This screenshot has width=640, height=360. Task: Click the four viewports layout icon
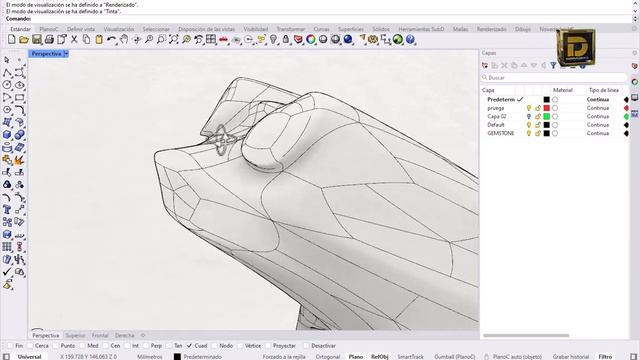coord(211,40)
